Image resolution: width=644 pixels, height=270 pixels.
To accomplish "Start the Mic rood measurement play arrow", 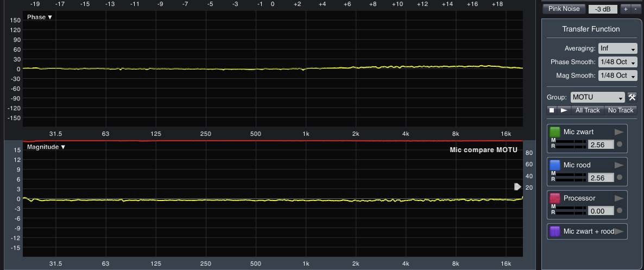I will [x=619, y=165].
